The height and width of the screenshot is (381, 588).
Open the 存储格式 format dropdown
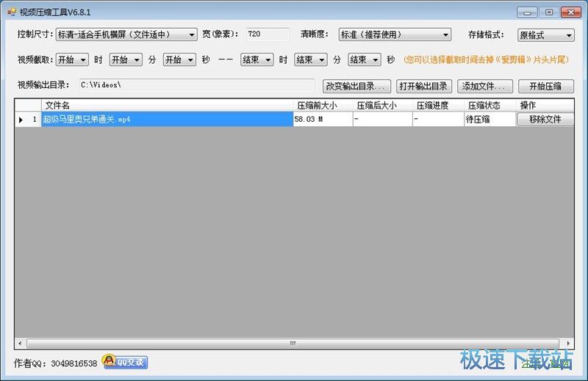tap(545, 35)
